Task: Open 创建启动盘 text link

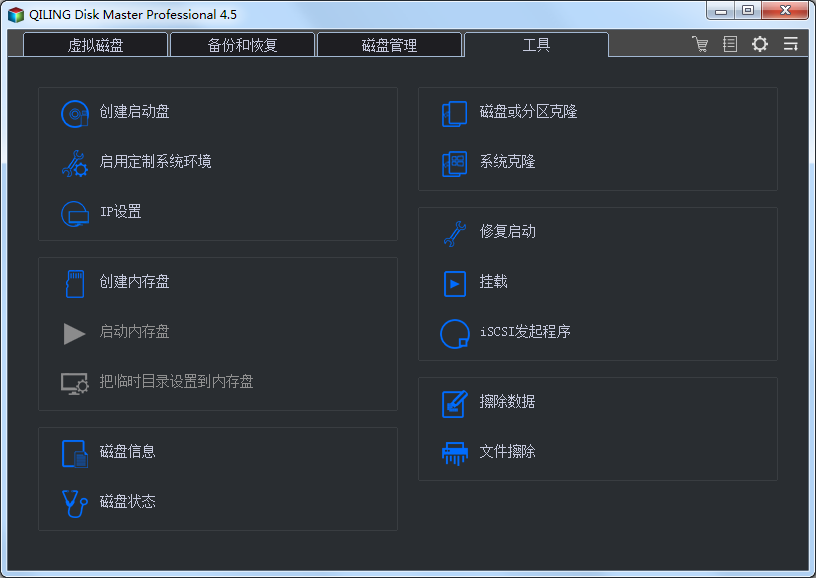Action: click(134, 112)
